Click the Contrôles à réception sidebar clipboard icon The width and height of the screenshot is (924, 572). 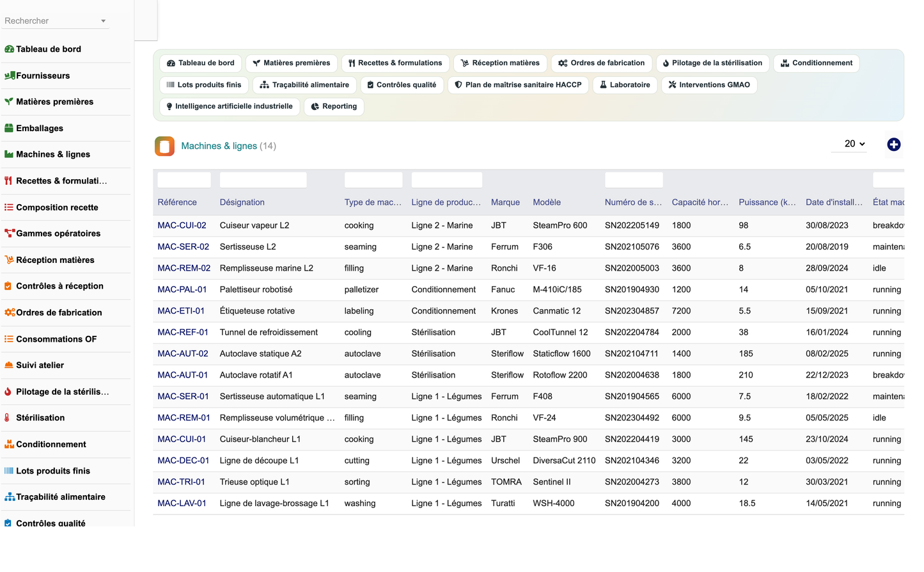(8, 286)
